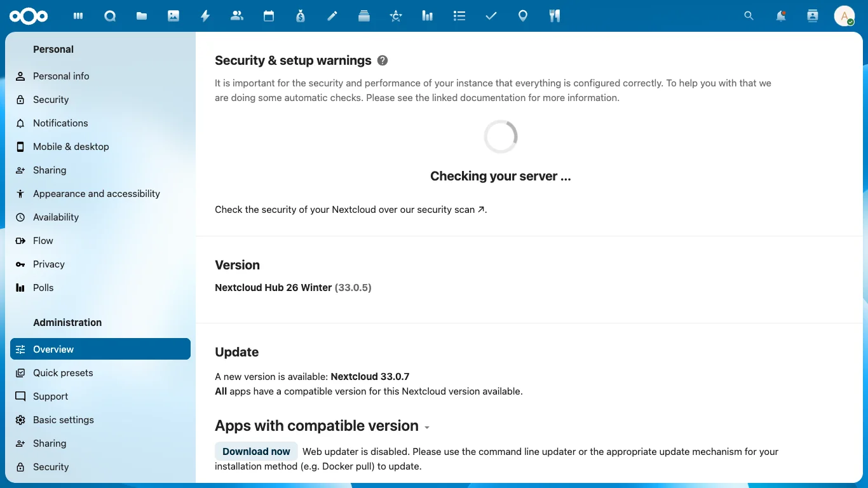This screenshot has width=868, height=488.
Task: Open the Notes pencil icon
Action: click(x=332, y=16)
